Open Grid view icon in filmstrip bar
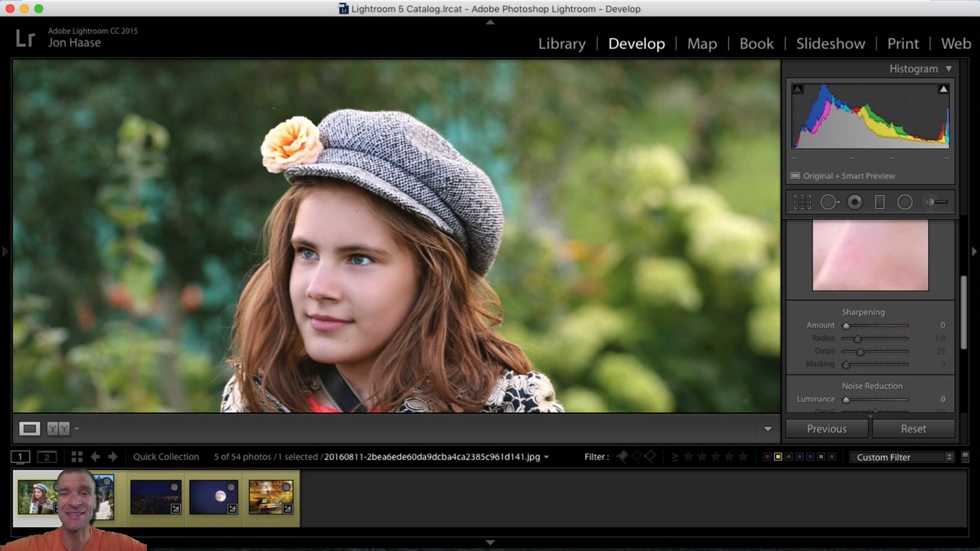This screenshot has width=980, height=551. pyautogui.click(x=77, y=457)
